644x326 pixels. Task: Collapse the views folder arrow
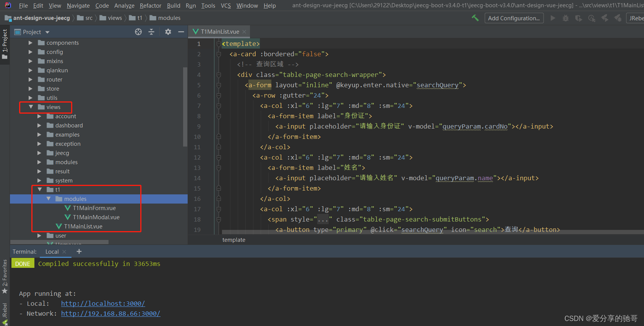point(31,107)
